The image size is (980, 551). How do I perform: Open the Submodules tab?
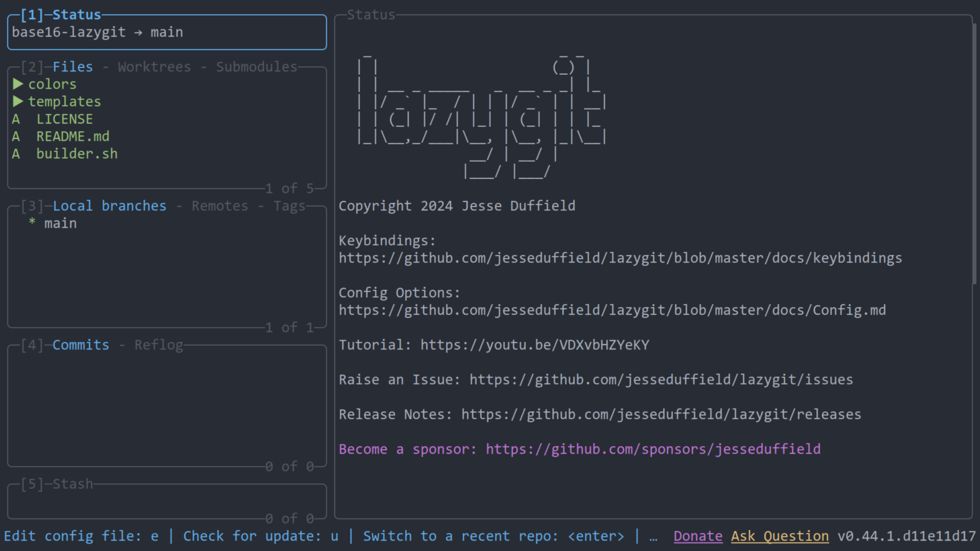(x=256, y=67)
